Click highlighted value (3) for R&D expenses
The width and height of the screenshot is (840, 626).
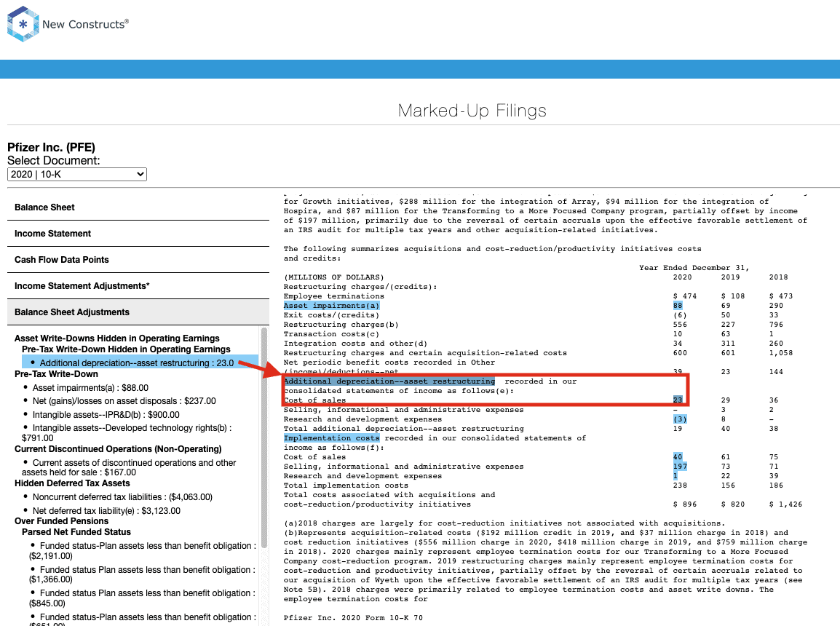tap(680, 419)
